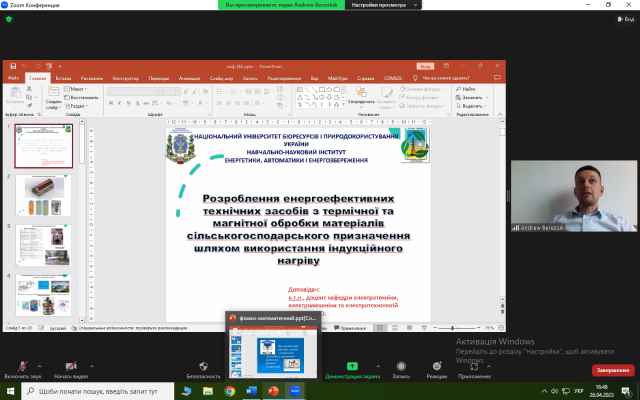Switch to the Вставка ribbon tab
Viewport: 640px width, 400px height.
pyautogui.click(x=63, y=78)
